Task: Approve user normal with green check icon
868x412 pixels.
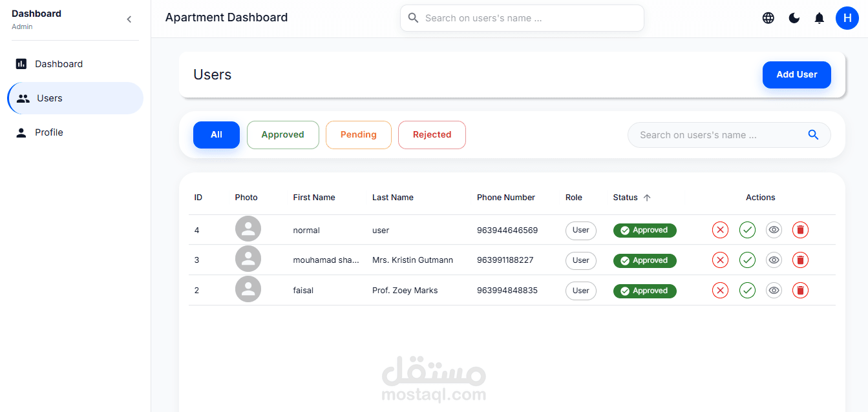Action: click(747, 230)
